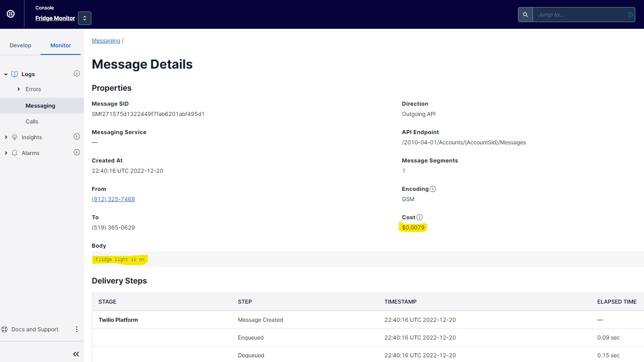Click info icon next to Alarms

pyautogui.click(x=77, y=153)
